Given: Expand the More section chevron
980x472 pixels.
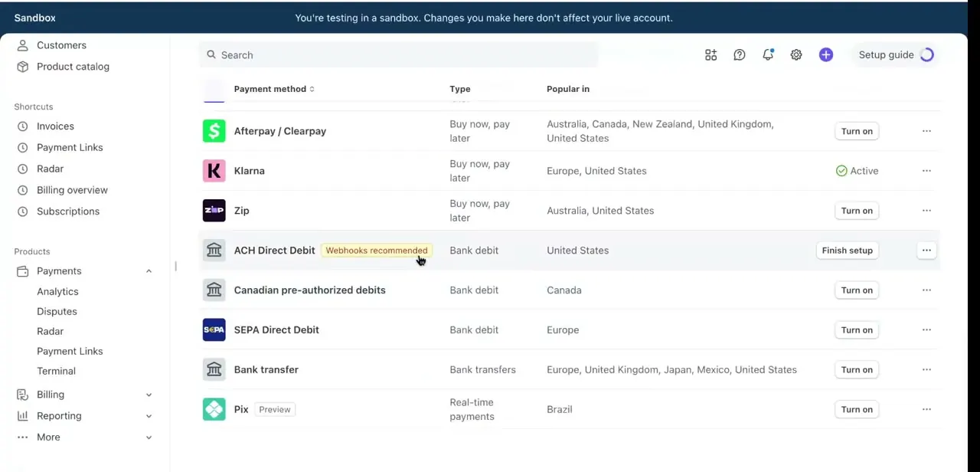Looking at the screenshot, I should point(149,438).
